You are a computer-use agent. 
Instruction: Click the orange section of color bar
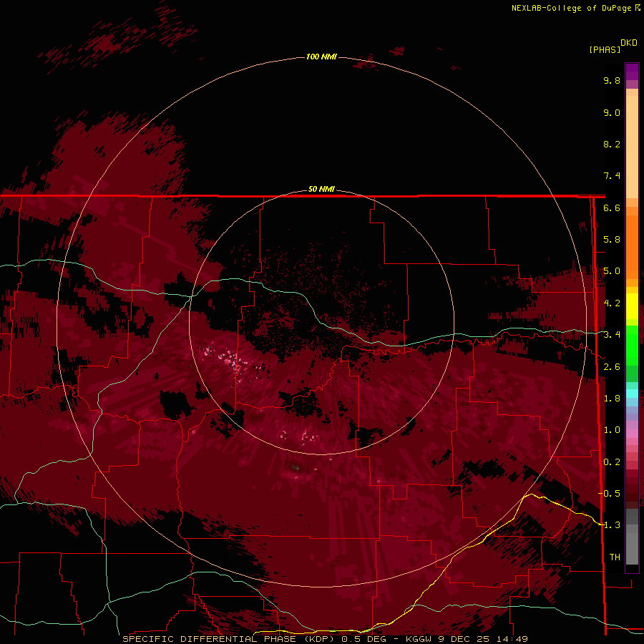tap(632, 246)
